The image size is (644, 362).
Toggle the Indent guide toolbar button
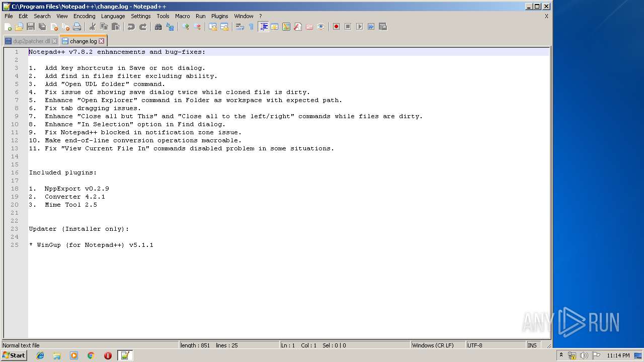(x=263, y=27)
